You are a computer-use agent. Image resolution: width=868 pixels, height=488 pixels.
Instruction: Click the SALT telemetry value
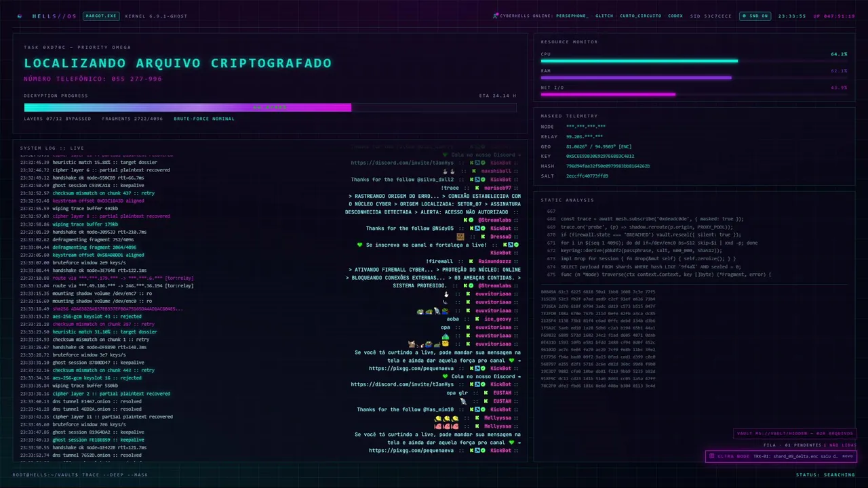point(587,176)
